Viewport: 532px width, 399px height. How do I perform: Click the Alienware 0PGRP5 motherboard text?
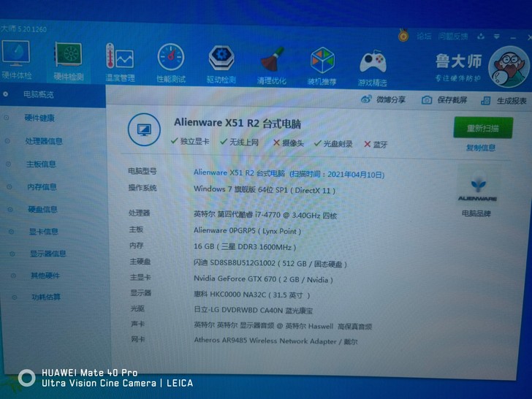pos(247,231)
